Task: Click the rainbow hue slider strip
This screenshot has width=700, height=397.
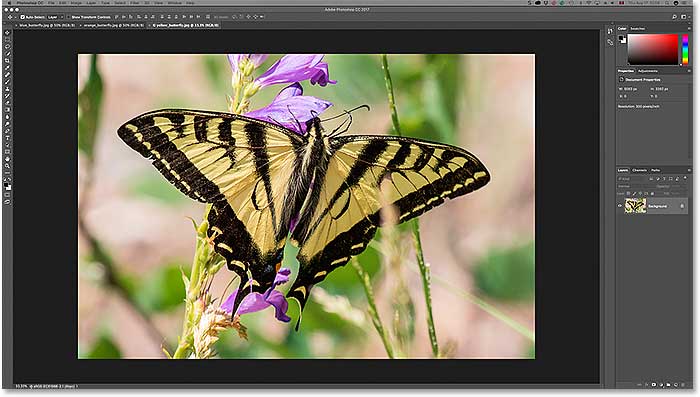Action: [x=685, y=50]
